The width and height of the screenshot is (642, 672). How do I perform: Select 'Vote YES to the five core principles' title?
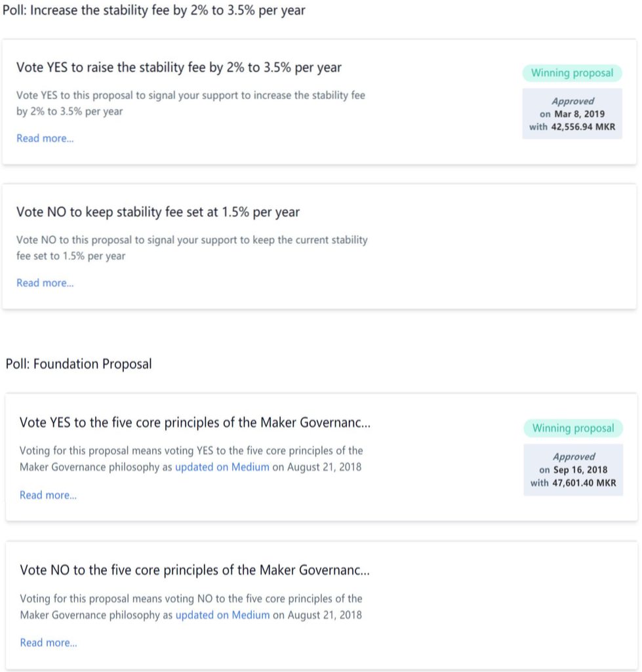(195, 423)
